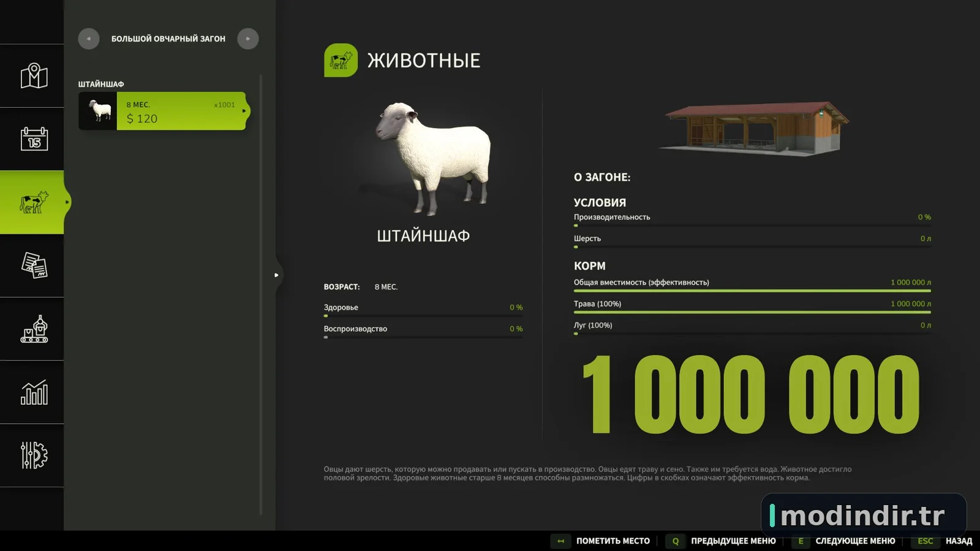
Task: Click the О ЗАГОНЕ: heading
Action: [602, 178]
